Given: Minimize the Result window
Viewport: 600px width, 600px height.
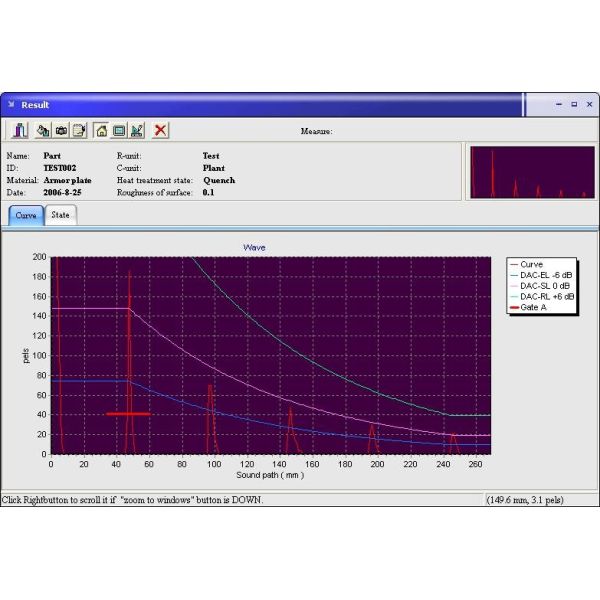Looking at the screenshot, I should (559, 104).
